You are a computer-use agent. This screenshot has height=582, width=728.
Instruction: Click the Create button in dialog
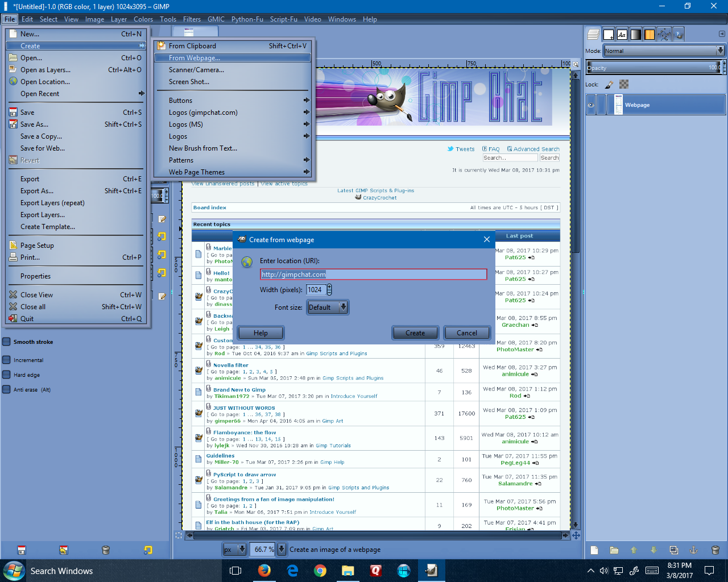pos(415,333)
